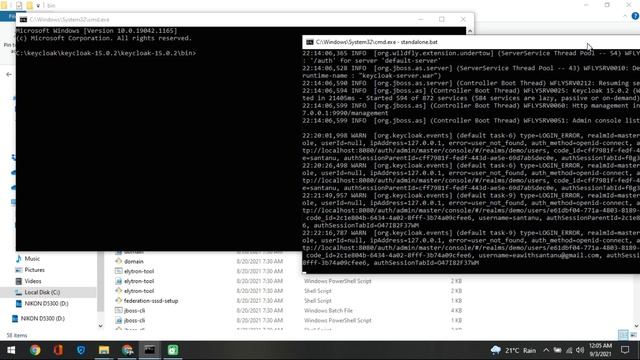Select the federation-sssd-setup file

(151, 301)
